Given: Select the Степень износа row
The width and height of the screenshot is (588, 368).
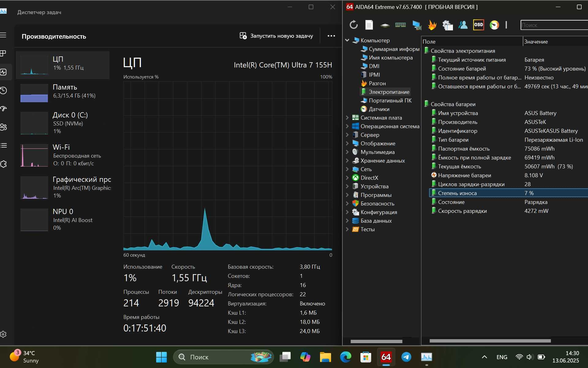Looking at the screenshot, I should 508,193.
